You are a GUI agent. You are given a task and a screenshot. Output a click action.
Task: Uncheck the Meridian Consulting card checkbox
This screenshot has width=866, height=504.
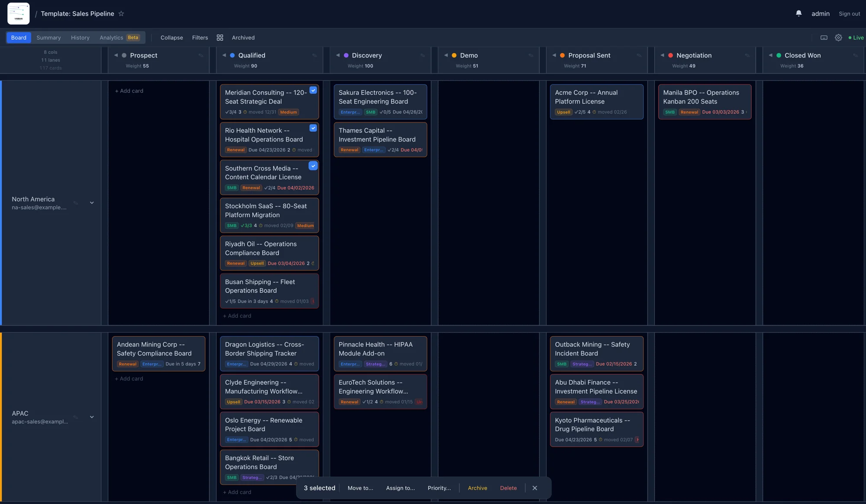click(x=313, y=90)
